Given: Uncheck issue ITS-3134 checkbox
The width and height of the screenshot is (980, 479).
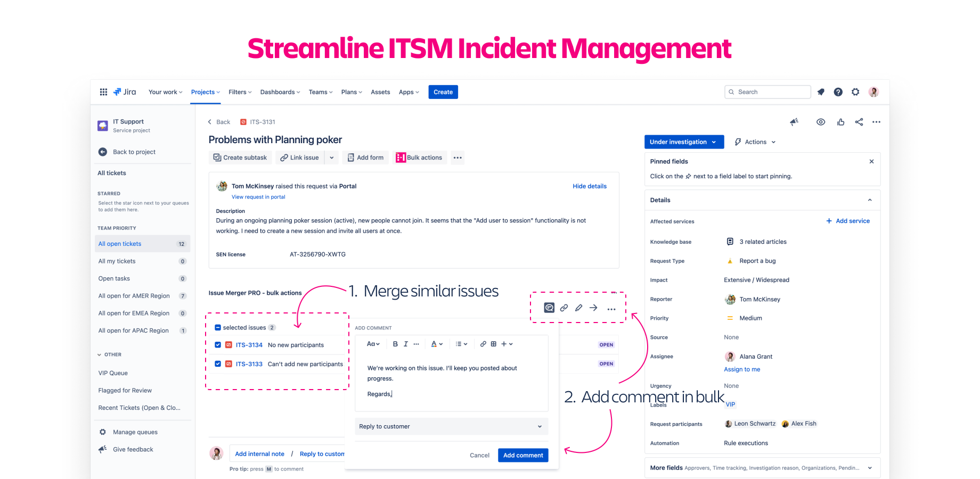Looking at the screenshot, I should click(x=218, y=345).
